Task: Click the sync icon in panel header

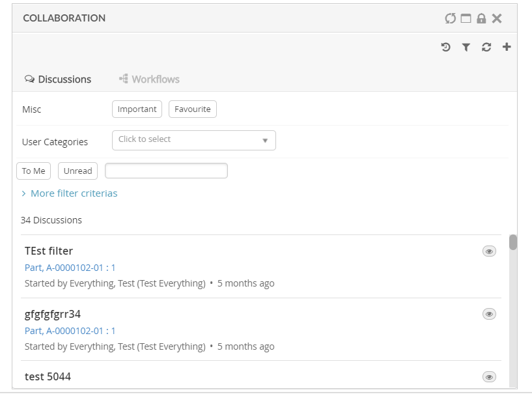Action: (x=450, y=18)
